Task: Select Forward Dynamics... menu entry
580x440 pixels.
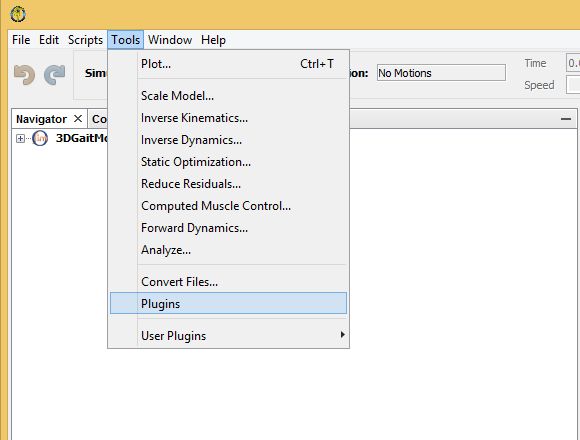Action: [x=228, y=228]
